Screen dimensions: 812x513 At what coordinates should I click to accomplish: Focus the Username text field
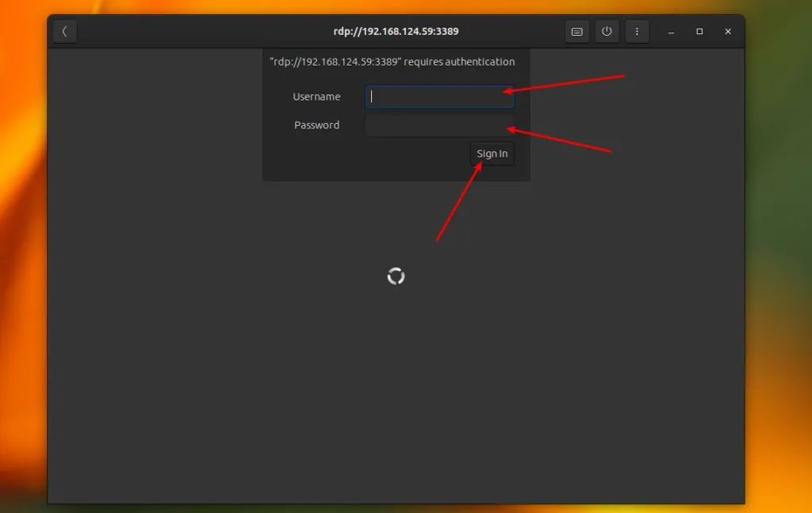click(x=439, y=97)
